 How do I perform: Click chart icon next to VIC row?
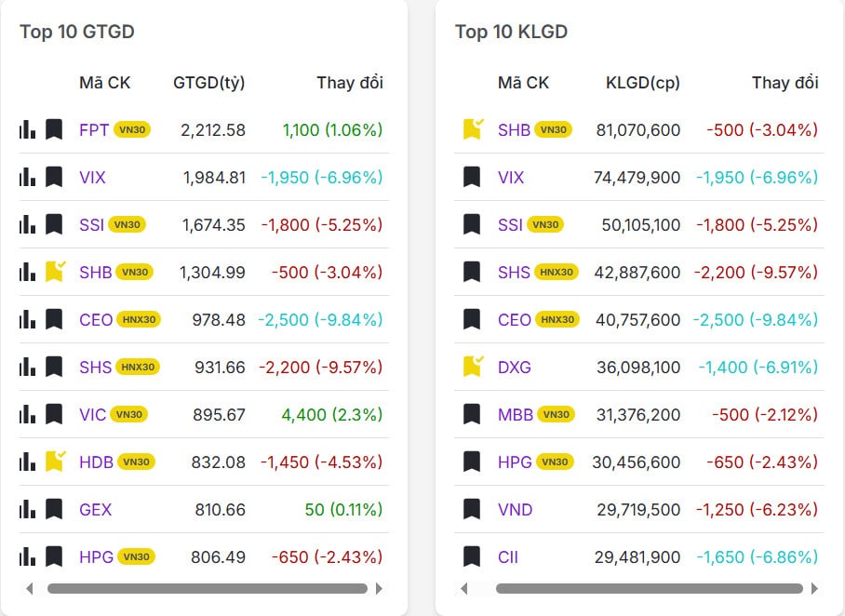click(27, 414)
